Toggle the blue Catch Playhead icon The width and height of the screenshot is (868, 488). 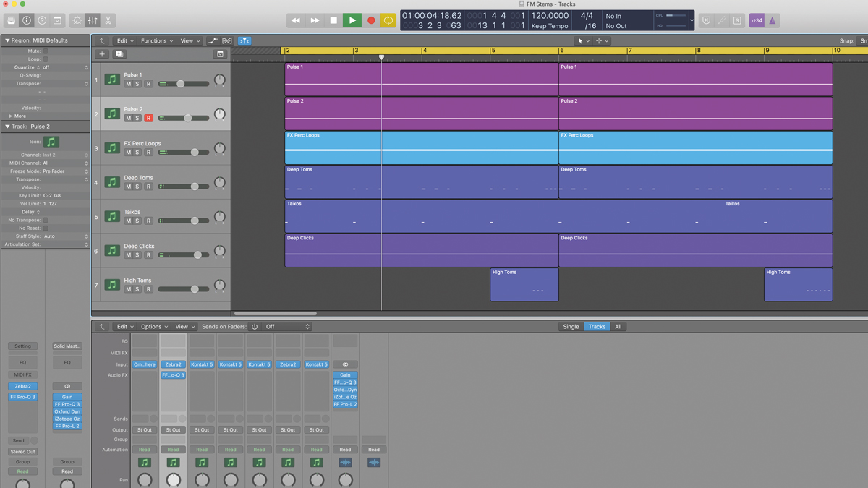click(244, 41)
